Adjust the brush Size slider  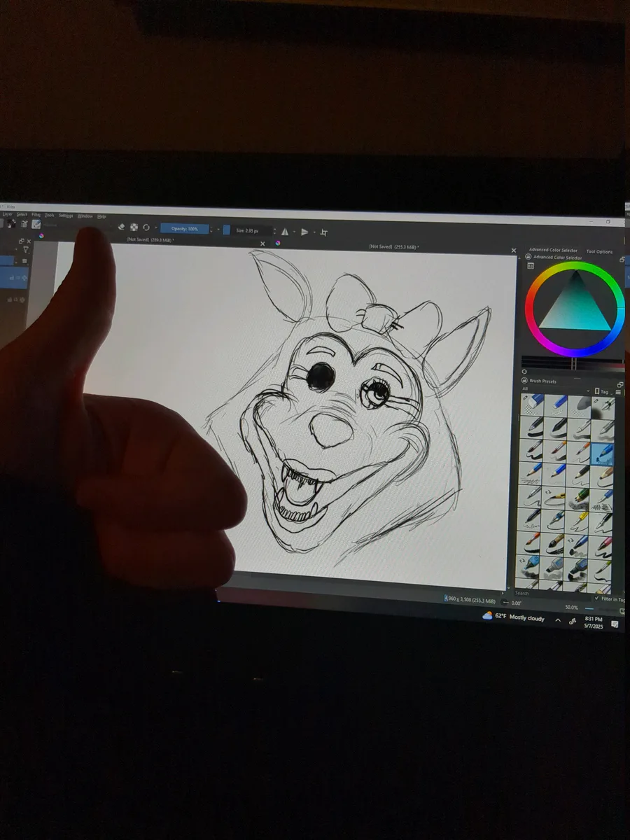coord(247,230)
